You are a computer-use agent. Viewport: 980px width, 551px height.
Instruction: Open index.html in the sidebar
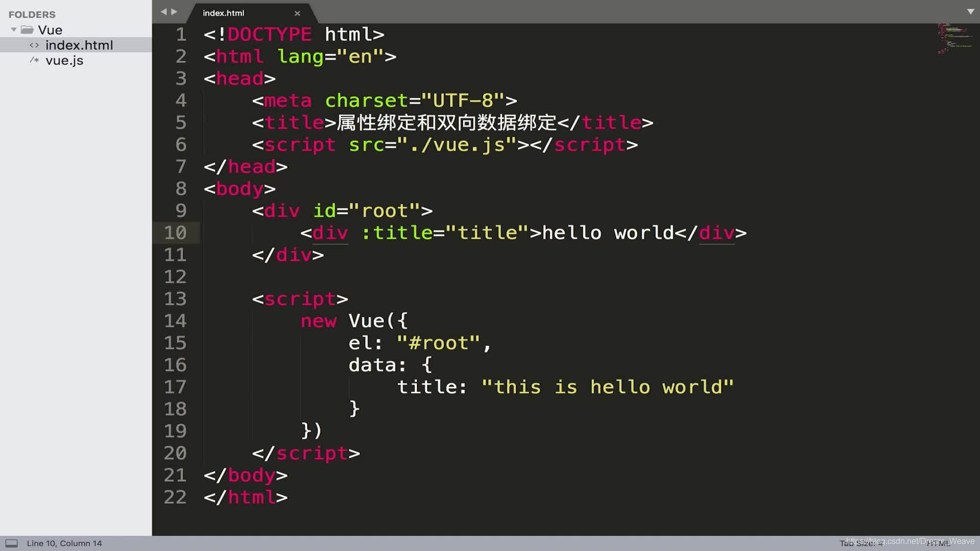[79, 45]
